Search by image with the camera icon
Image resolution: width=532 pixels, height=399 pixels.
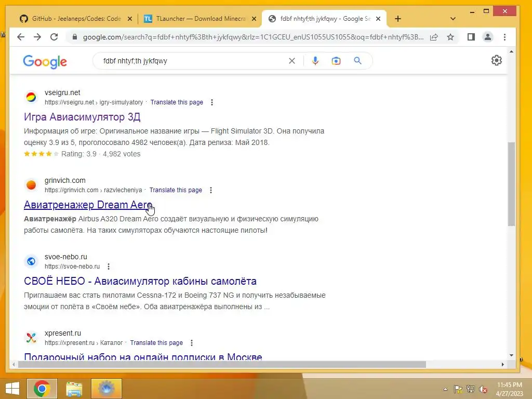coord(336,61)
